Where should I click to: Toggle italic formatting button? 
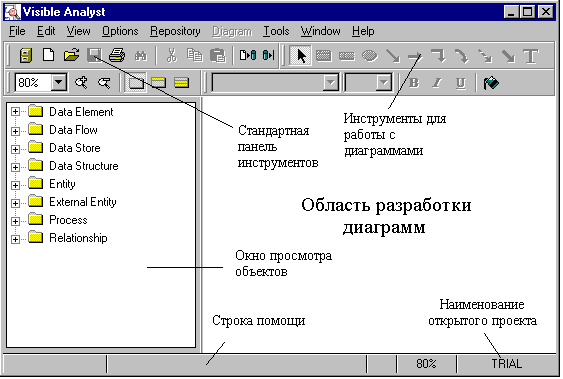tap(437, 83)
